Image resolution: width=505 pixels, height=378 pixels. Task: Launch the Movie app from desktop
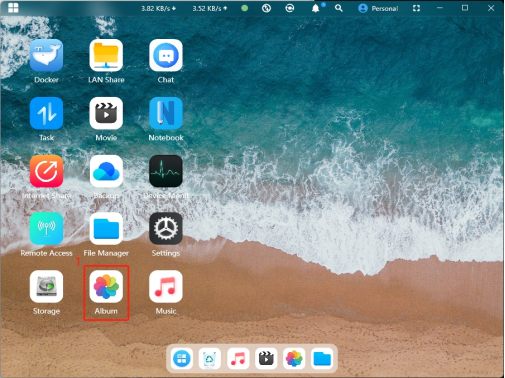tap(106, 113)
